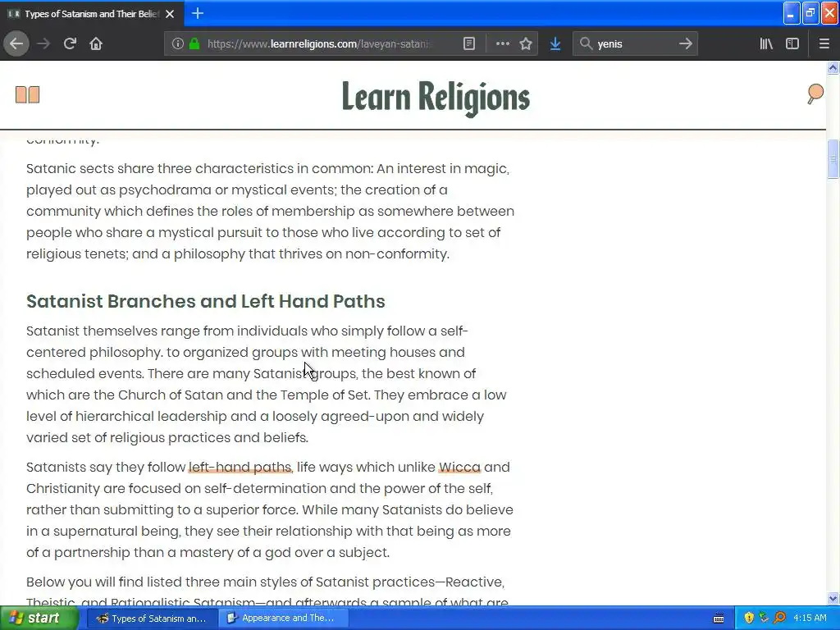Click the Learn Religions logo
This screenshot has height=630, width=840.
coord(436,98)
